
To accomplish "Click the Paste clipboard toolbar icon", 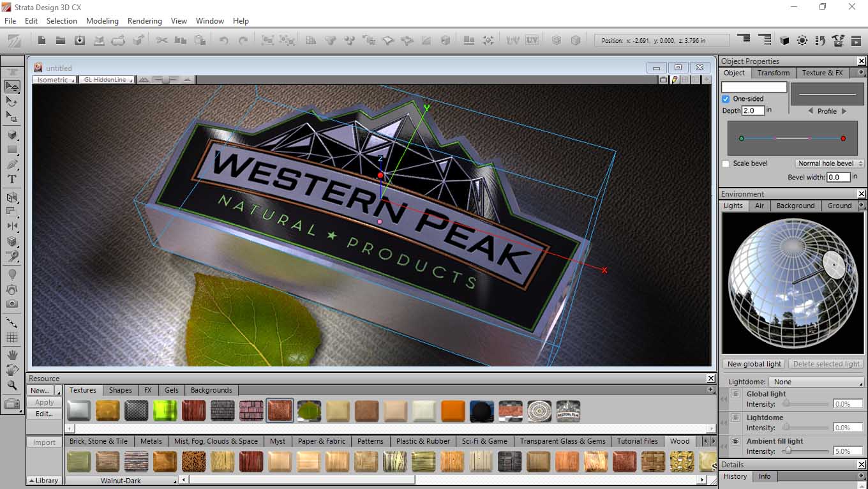I will tap(200, 40).
